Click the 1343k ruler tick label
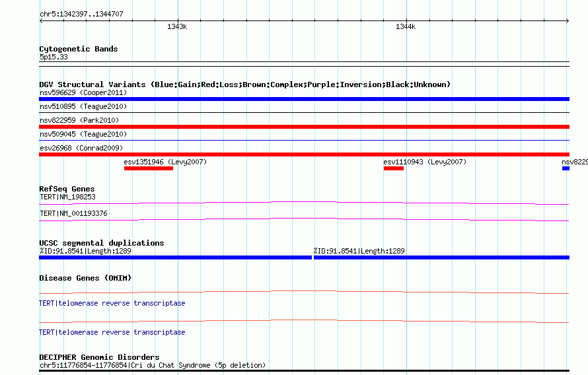Viewport: 588px width, 375px height. (x=177, y=26)
